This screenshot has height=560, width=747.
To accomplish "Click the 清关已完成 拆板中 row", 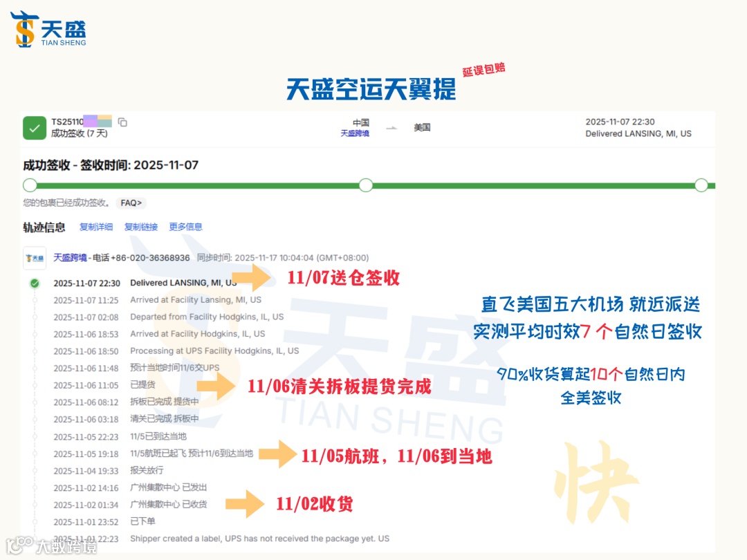I will pos(165,419).
